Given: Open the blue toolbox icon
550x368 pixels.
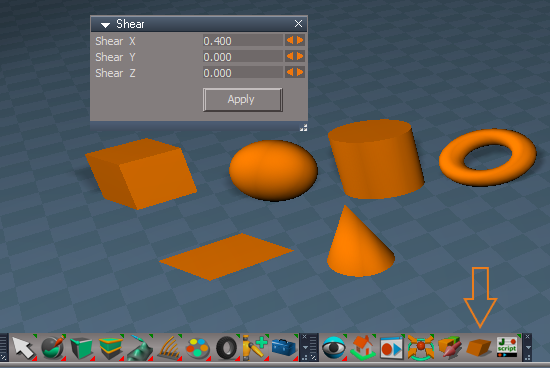Looking at the screenshot, I should pyautogui.click(x=284, y=347).
